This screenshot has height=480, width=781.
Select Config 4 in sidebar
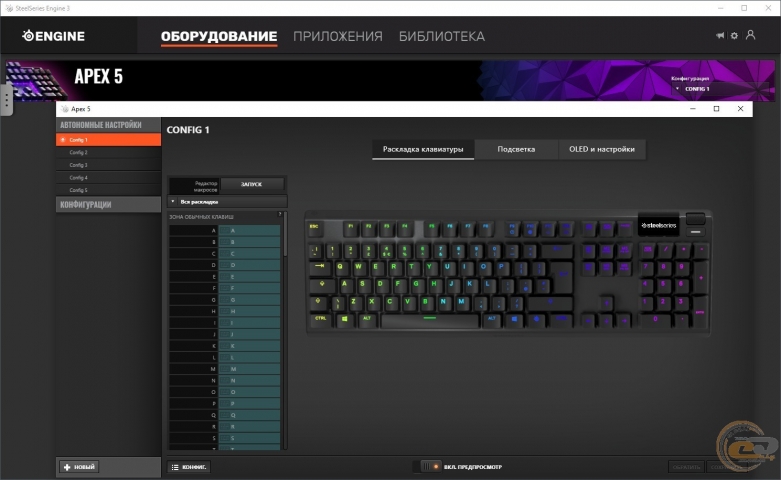pos(109,178)
